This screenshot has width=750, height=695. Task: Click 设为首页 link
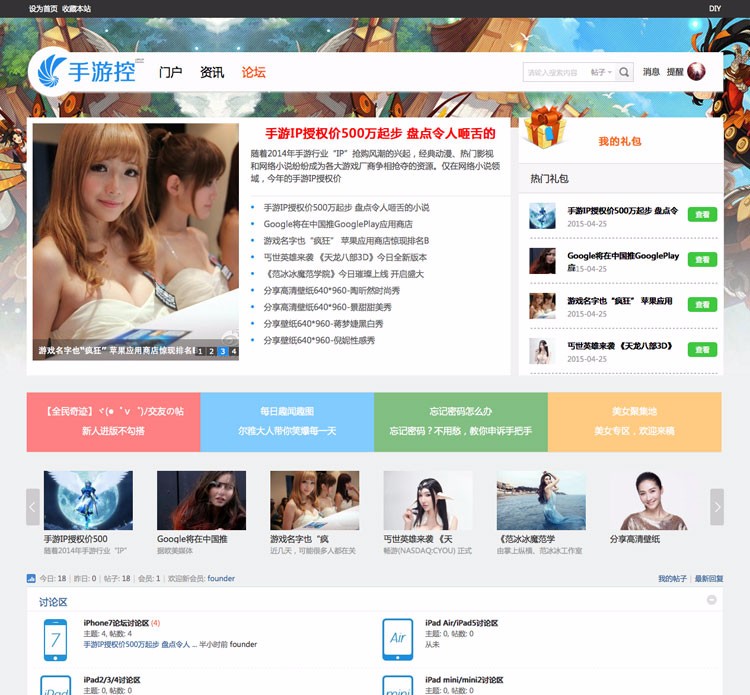click(43, 9)
